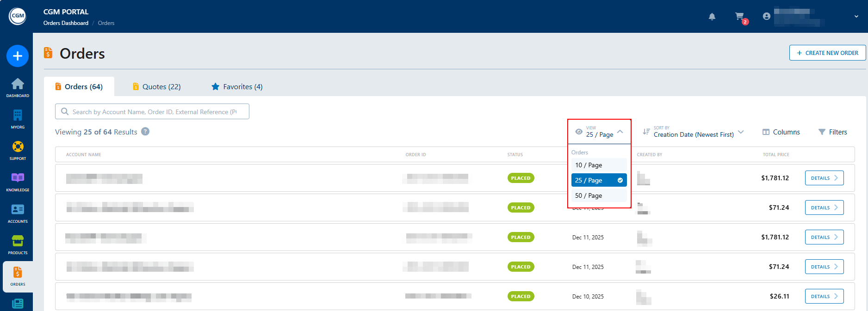Screen dimensions: 868x311
Task: Open Products in the sidebar
Action: [18, 244]
